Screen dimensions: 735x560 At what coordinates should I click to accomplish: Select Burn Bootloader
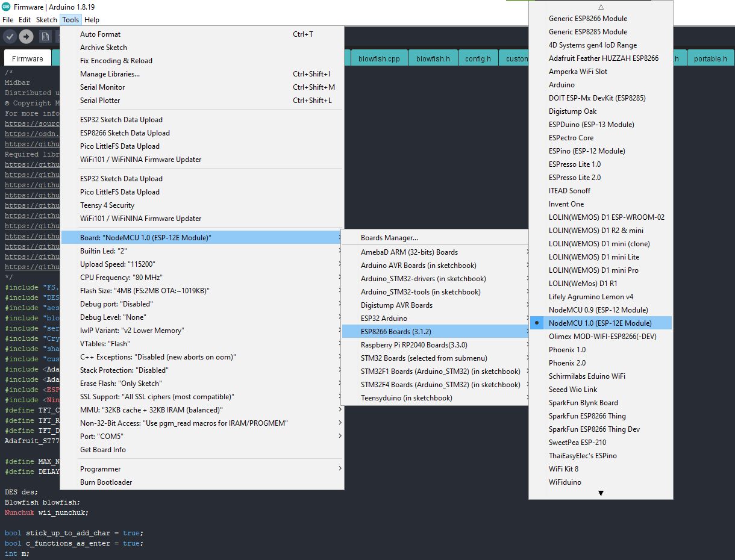[x=202, y=482]
